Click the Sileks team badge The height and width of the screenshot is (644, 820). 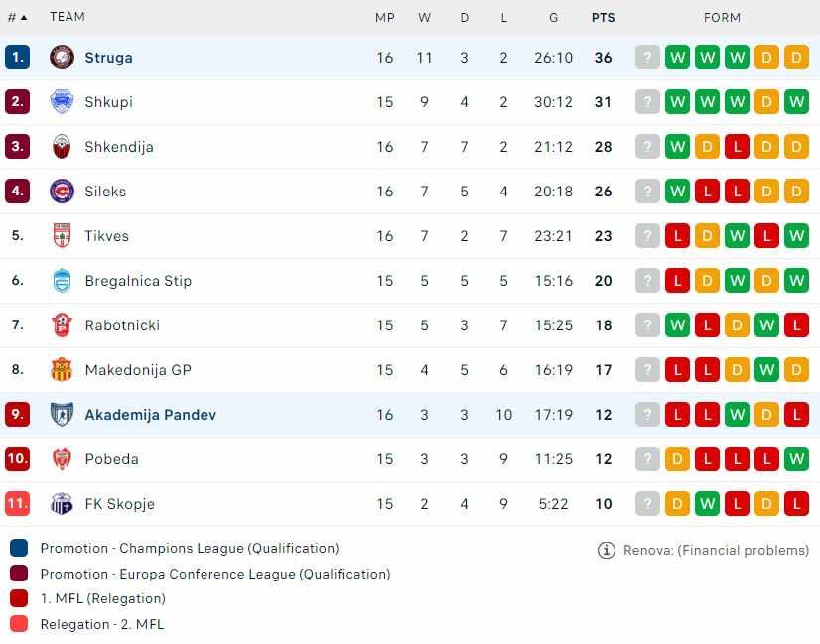point(62,192)
